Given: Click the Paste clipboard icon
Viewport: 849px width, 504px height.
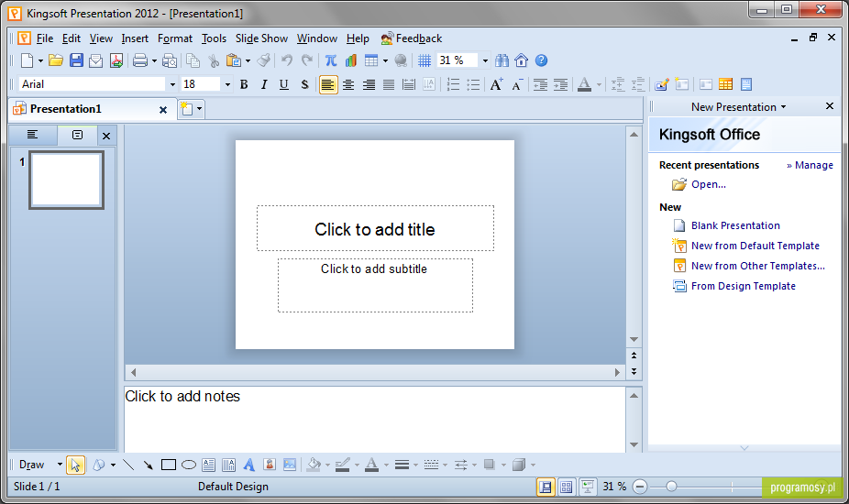Looking at the screenshot, I should pyautogui.click(x=234, y=60).
